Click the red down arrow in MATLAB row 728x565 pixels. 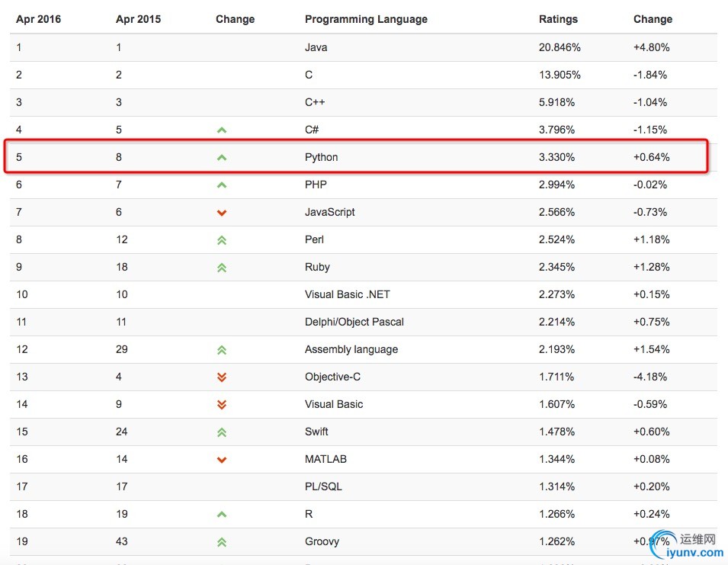222,459
